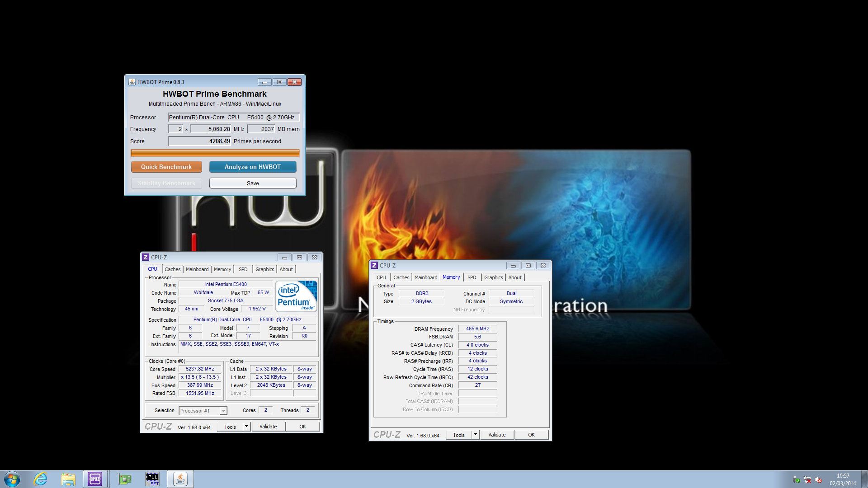Click the Score field showing 4208.49

pyautogui.click(x=200, y=141)
